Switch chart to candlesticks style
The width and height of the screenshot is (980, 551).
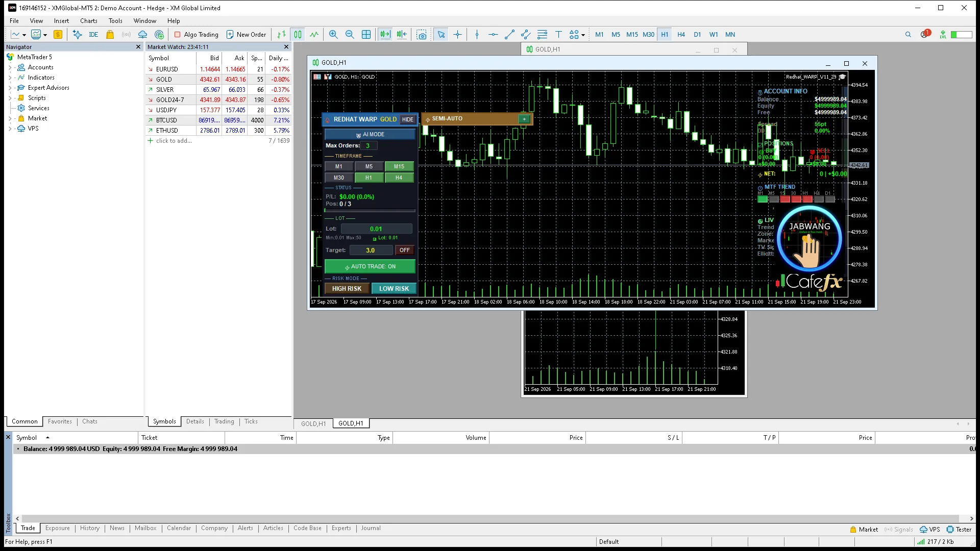tap(298, 35)
